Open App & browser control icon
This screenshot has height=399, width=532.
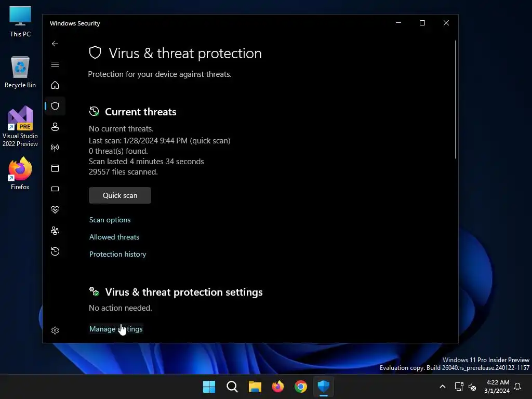tap(55, 168)
